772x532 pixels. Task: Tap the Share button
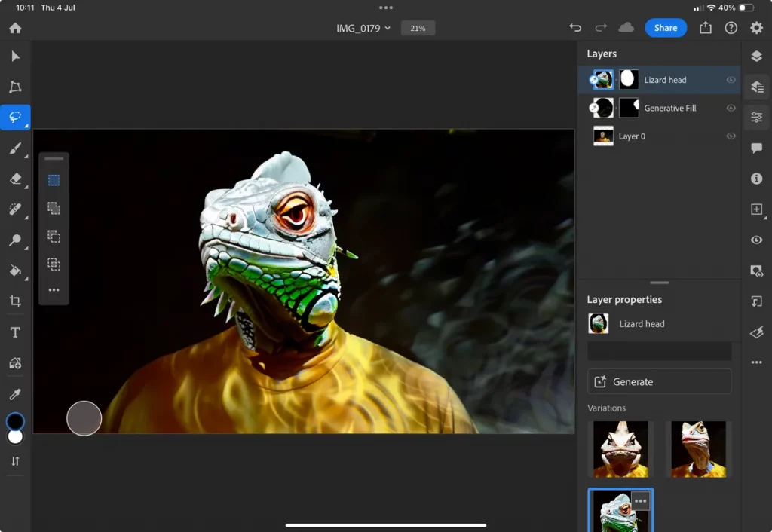pos(666,27)
